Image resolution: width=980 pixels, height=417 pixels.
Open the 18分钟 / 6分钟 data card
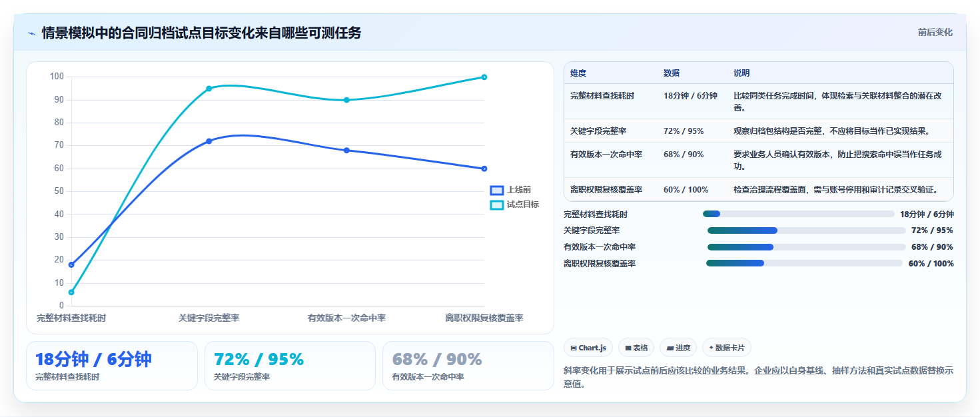112,366
